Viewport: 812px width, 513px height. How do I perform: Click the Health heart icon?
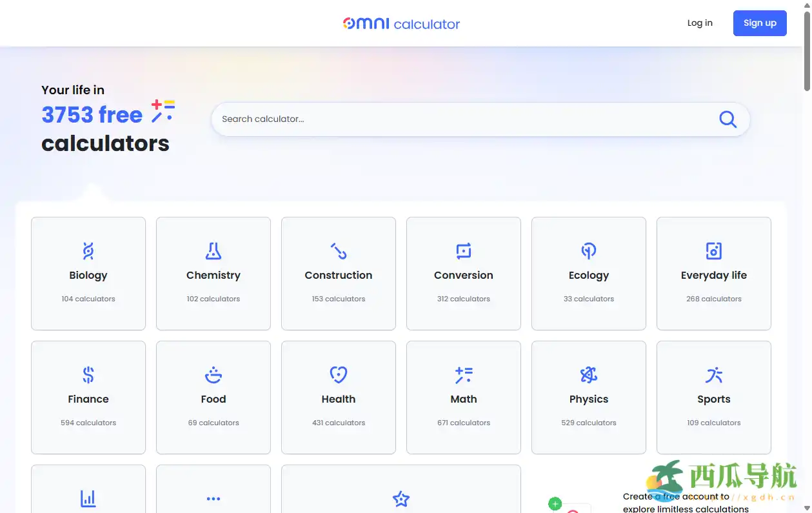point(338,375)
